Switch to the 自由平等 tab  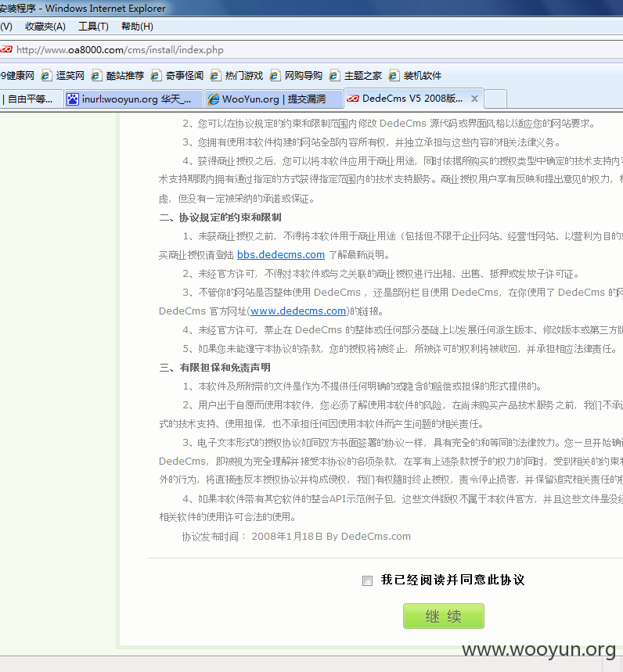coord(31,99)
